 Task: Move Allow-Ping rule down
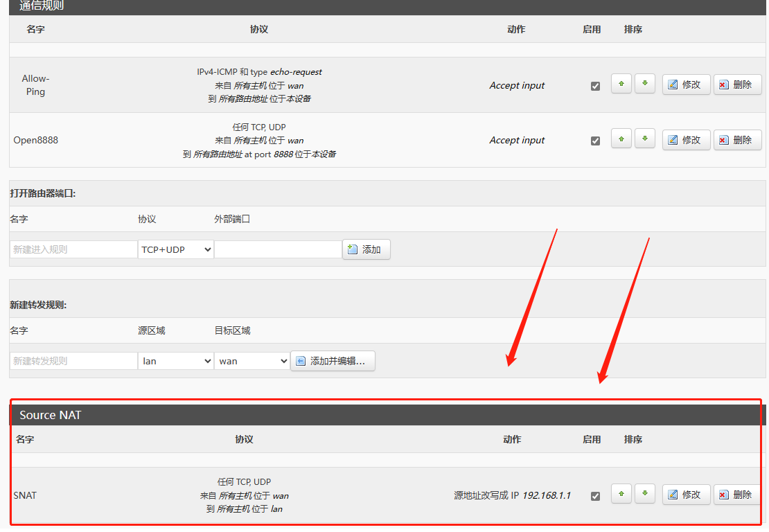pos(645,84)
